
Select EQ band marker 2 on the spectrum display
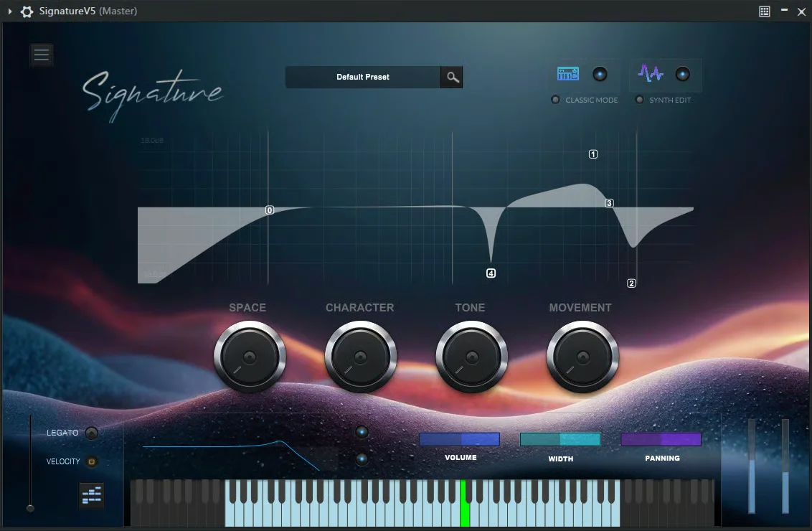tap(632, 283)
